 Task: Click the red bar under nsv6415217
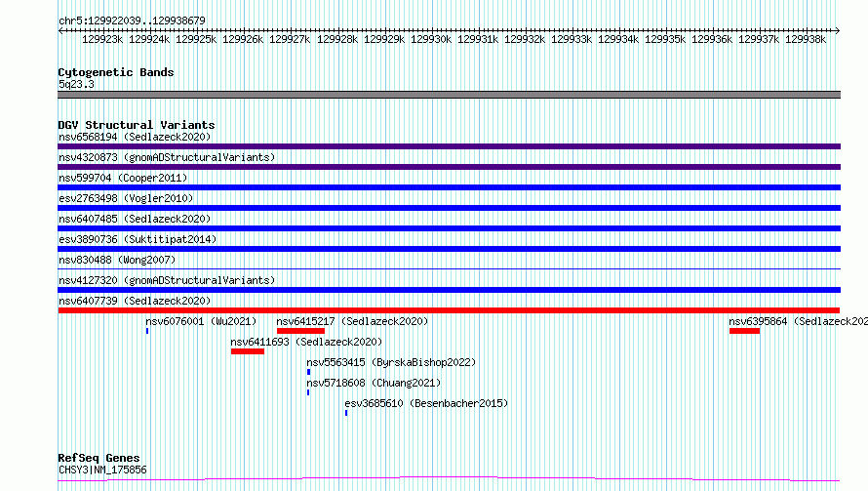click(300, 331)
